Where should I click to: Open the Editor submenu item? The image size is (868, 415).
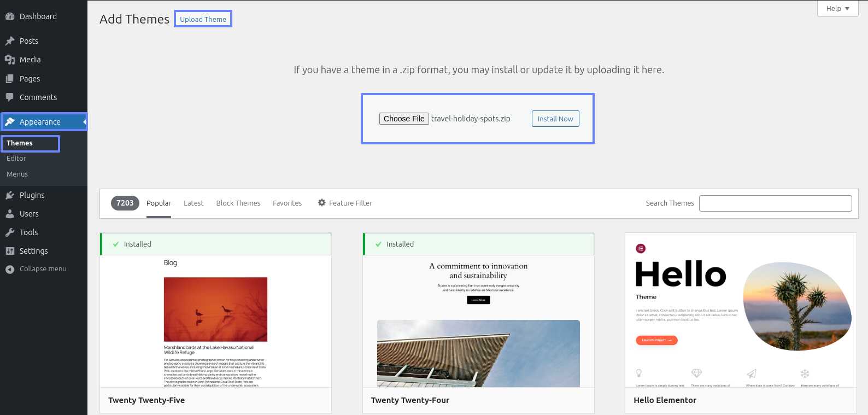[16, 159]
